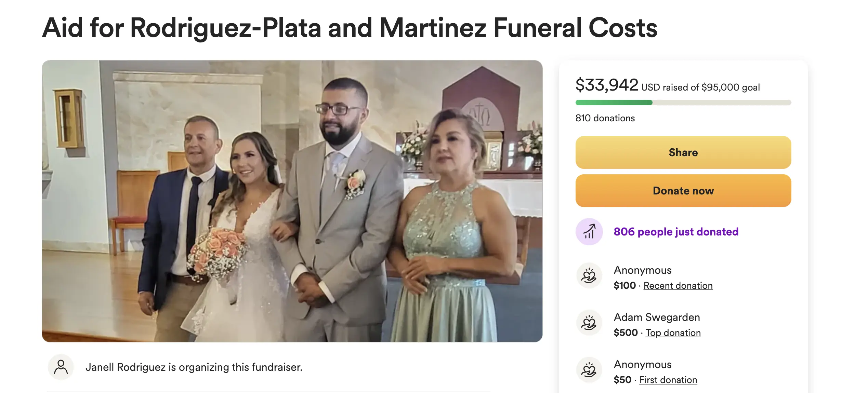The image size is (868, 393).
Task: Click the heart-hands icon beside the $50 donation
Action: [x=589, y=370]
